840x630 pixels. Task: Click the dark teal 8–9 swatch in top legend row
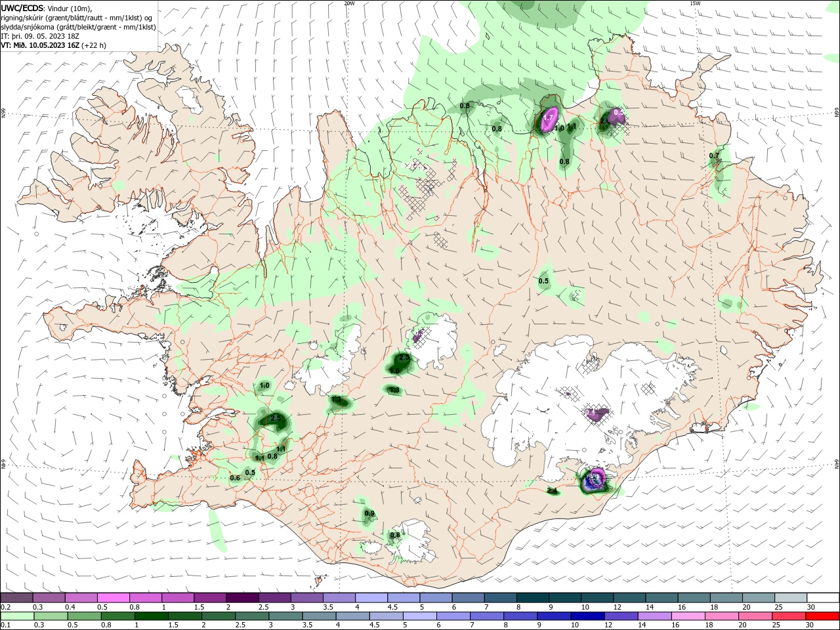(532, 598)
